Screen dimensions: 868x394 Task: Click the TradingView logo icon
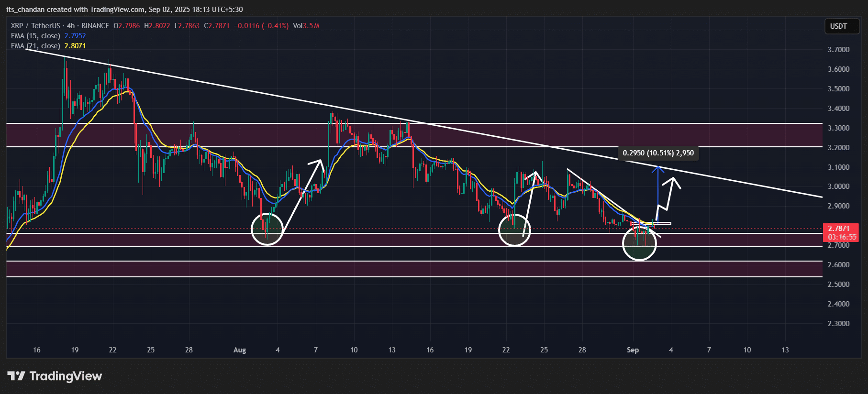pos(16,376)
